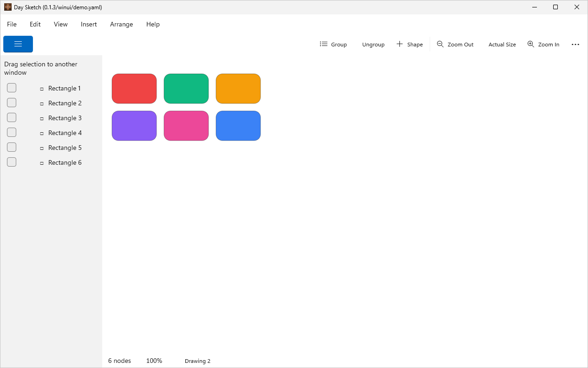Select the Rectangle 1 list row label
588x368 pixels.
coord(65,88)
